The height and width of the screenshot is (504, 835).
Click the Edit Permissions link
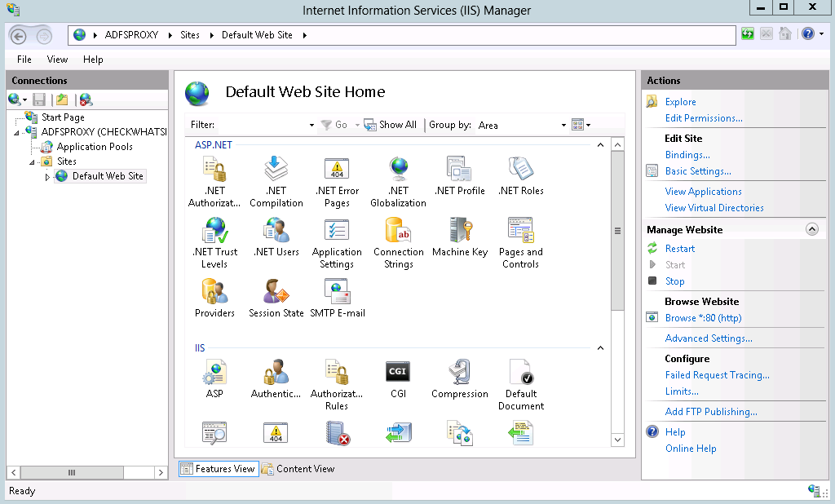pyautogui.click(x=704, y=118)
